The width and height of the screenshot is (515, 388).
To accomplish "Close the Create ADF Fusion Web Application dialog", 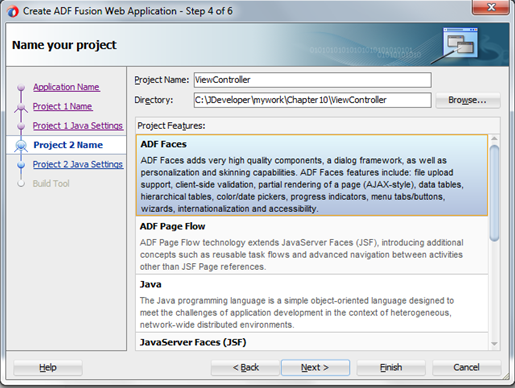I will 491,7.
